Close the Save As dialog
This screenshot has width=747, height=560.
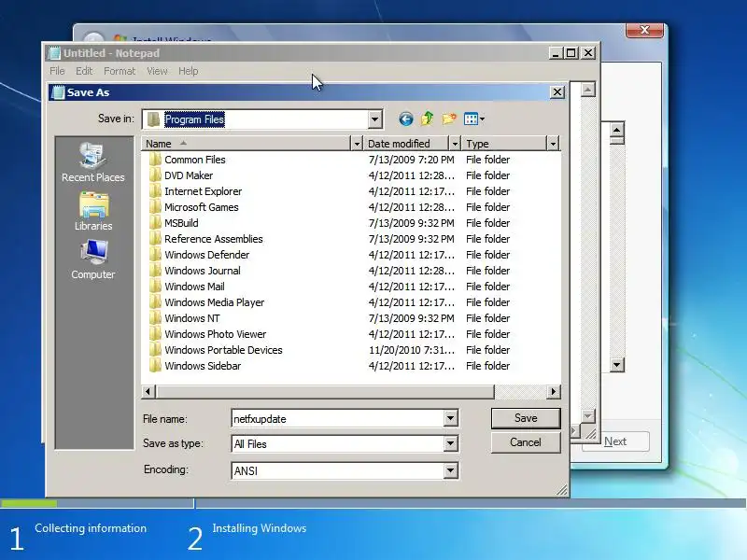tap(557, 91)
